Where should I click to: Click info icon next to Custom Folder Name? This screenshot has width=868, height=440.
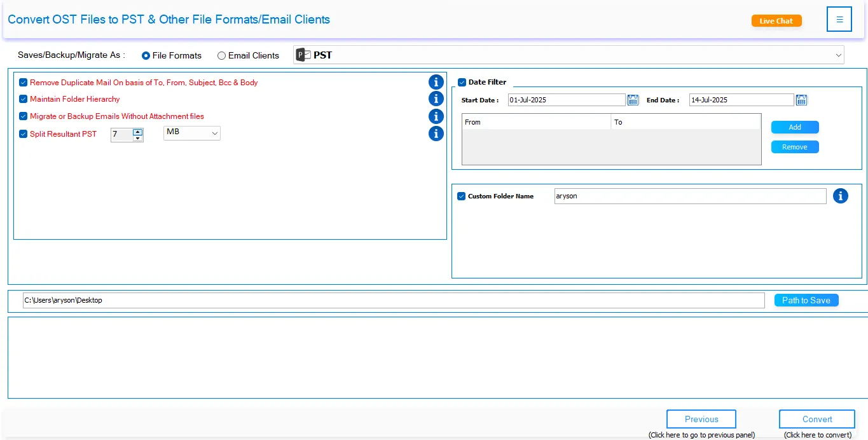840,196
